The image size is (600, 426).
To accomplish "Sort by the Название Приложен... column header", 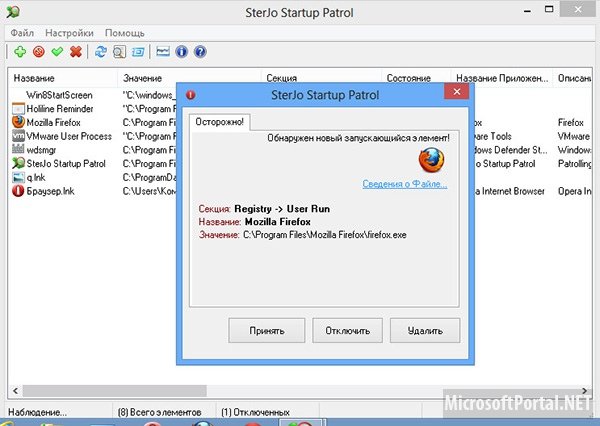I will click(x=502, y=78).
